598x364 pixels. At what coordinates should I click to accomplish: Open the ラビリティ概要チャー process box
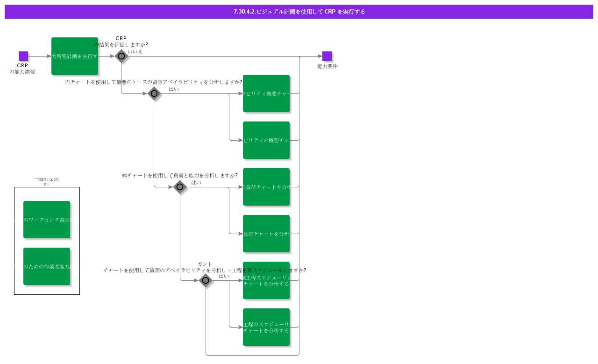(x=266, y=93)
